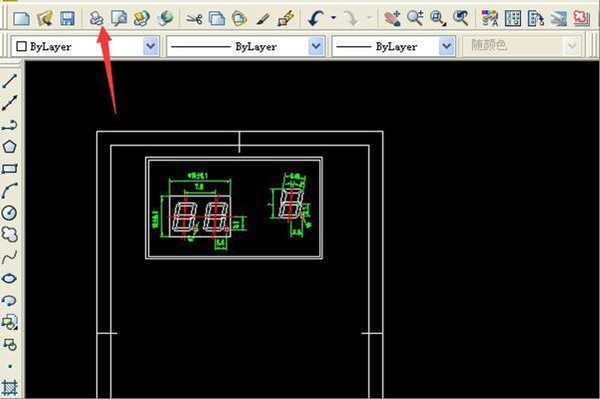Click the Insert Block tool
Screen dimensions: 600x399
tap(10, 322)
